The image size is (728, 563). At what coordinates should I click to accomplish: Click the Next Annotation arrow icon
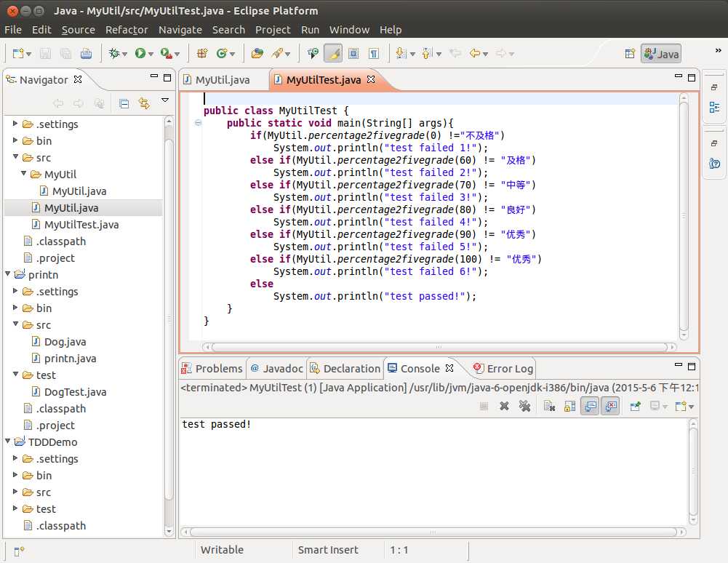coord(401,53)
